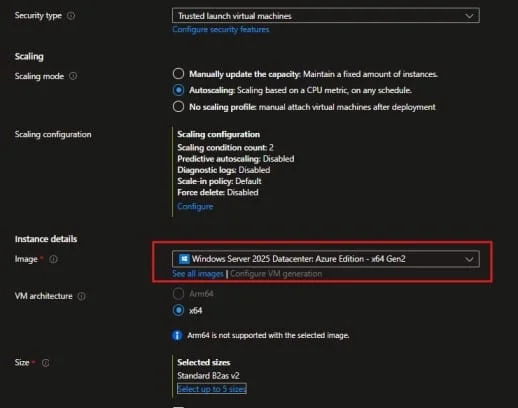Screen dimensions: 518x408
Task: Open Configure security features link
Action: click(221, 29)
